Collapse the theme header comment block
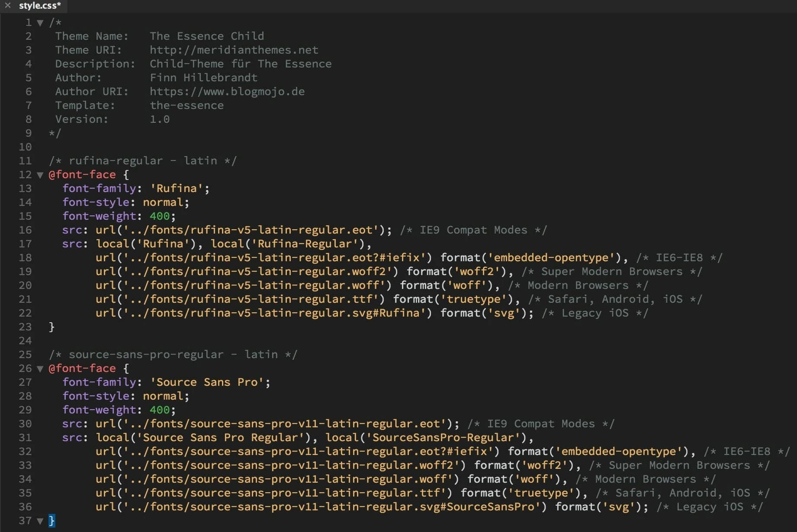Screen dimensions: 797x532 (40, 23)
